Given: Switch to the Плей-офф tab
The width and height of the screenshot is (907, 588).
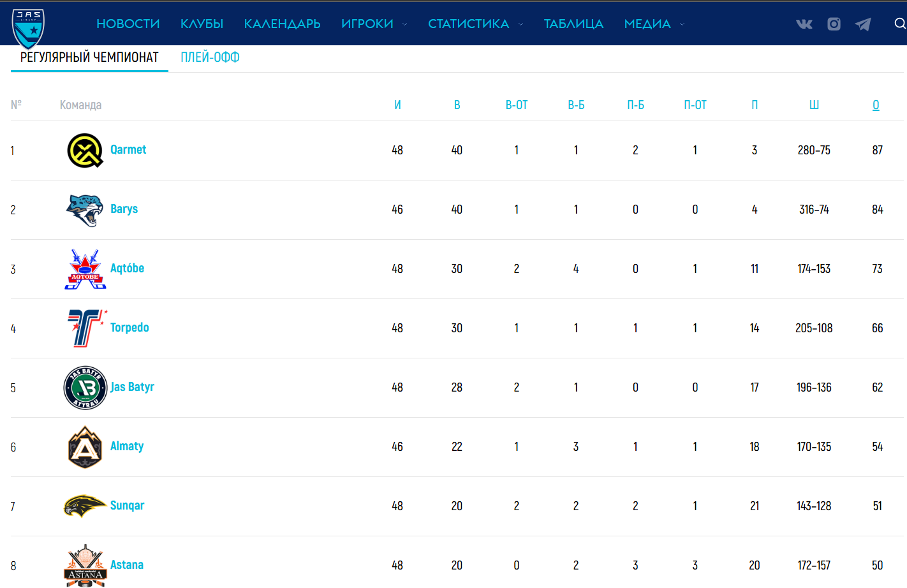Looking at the screenshot, I should [210, 57].
